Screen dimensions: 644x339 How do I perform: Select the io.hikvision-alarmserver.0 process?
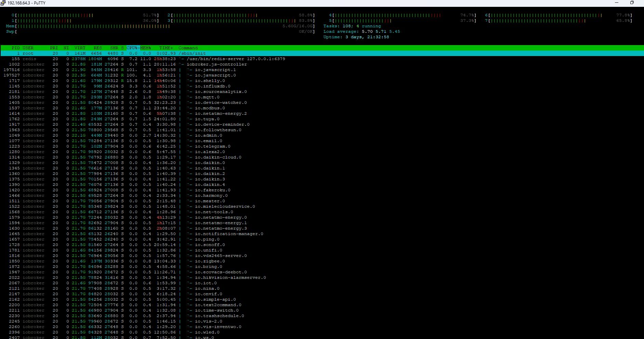[x=322, y=277]
